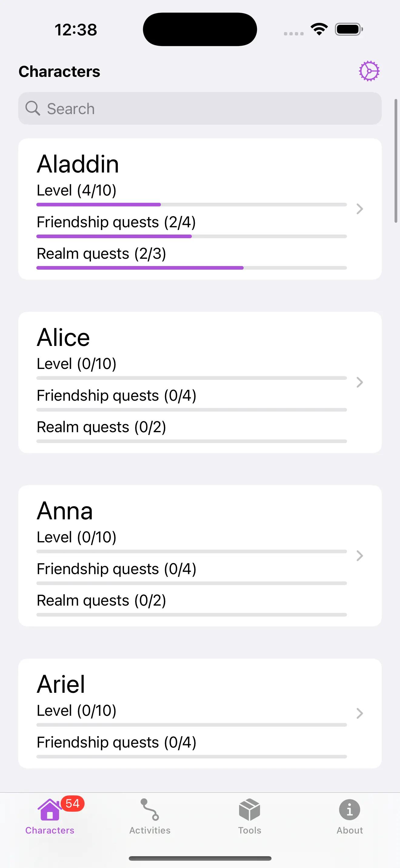Switch to the Tools tab label
400x868 pixels.
[x=250, y=830]
